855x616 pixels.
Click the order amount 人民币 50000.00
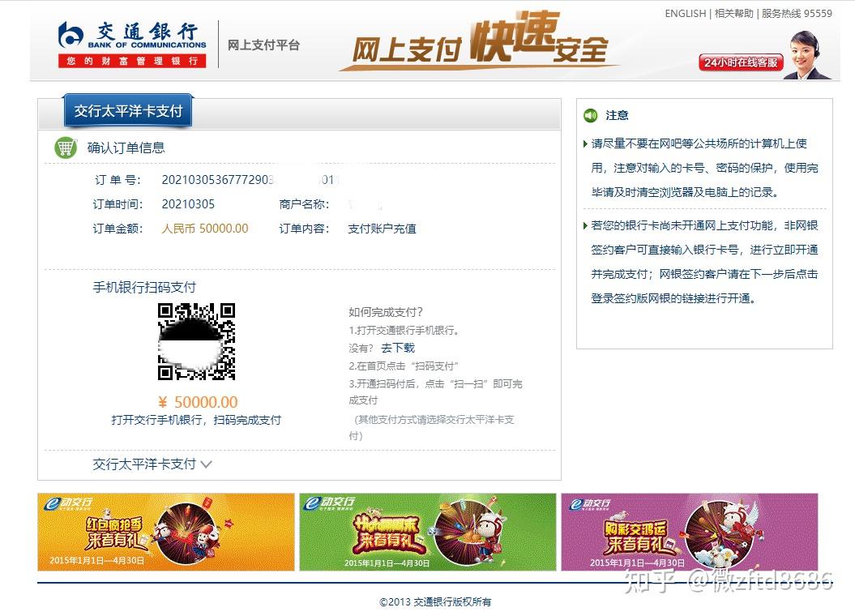205,229
